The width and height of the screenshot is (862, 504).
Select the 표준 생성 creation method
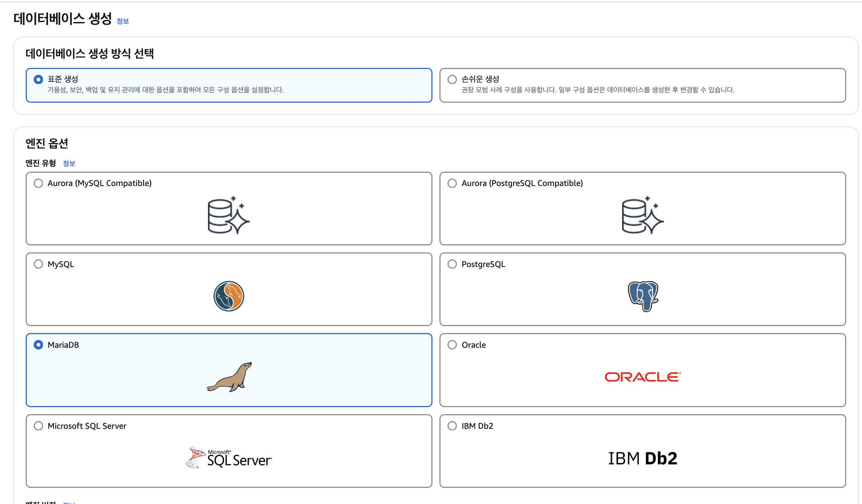[38, 79]
